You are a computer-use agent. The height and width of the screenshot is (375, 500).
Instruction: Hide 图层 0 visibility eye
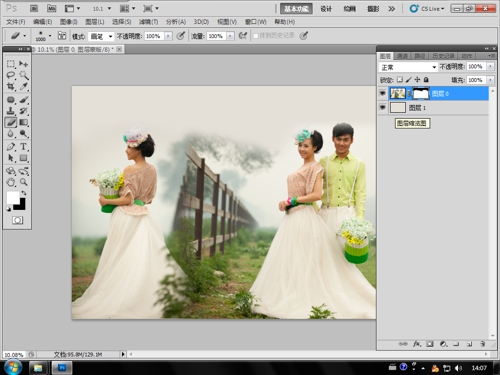383,93
